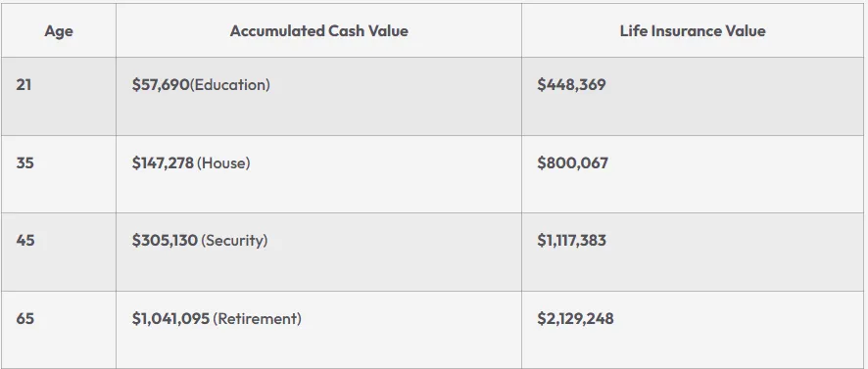Click the Life Insurance Value header
868x369 pixels.
coord(693,31)
